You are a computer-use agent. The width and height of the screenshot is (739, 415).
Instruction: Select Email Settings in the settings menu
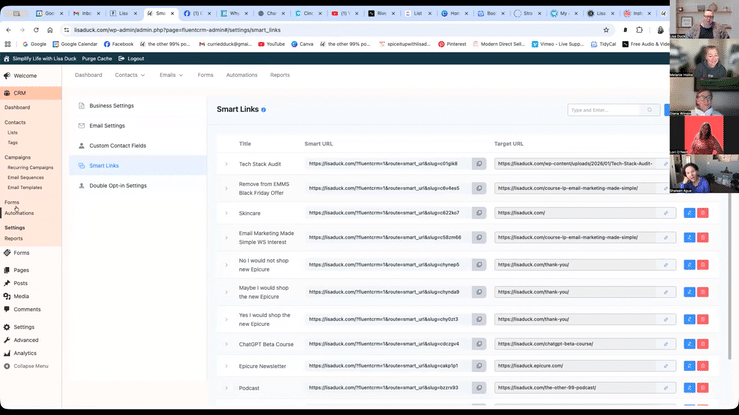click(107, 126)
